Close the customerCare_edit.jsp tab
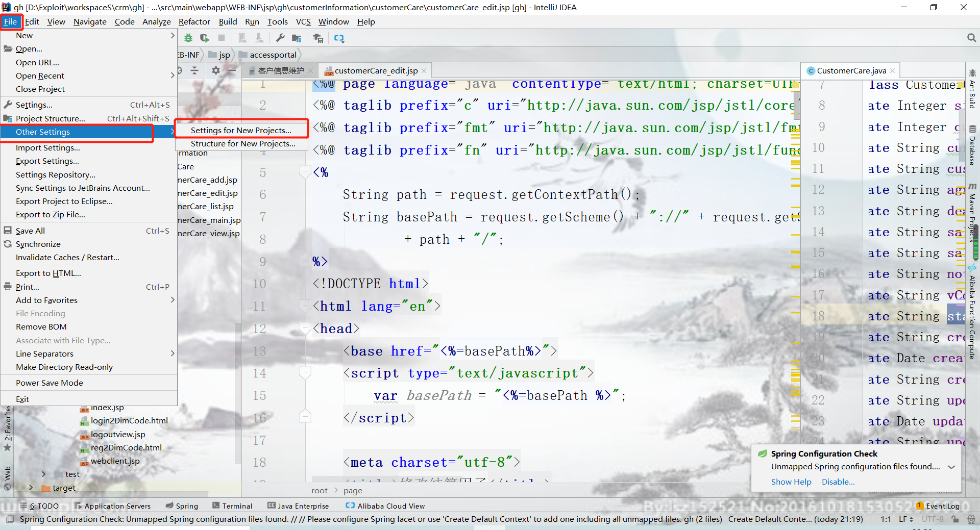This screenshot has height=530, width=980. tap(424, 71)
